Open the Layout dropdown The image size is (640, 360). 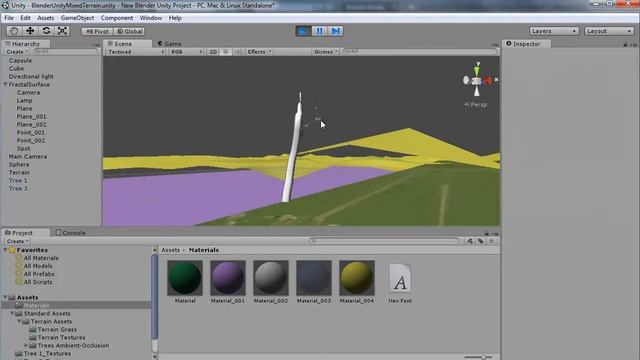[x=609, y=31]
